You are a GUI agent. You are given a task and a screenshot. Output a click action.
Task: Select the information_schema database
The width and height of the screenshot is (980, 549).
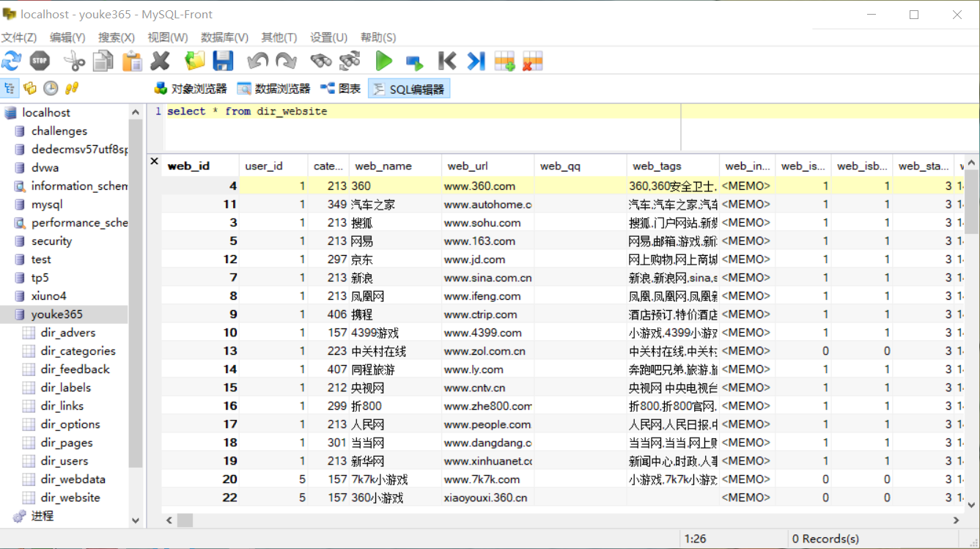tap(79, 186)
